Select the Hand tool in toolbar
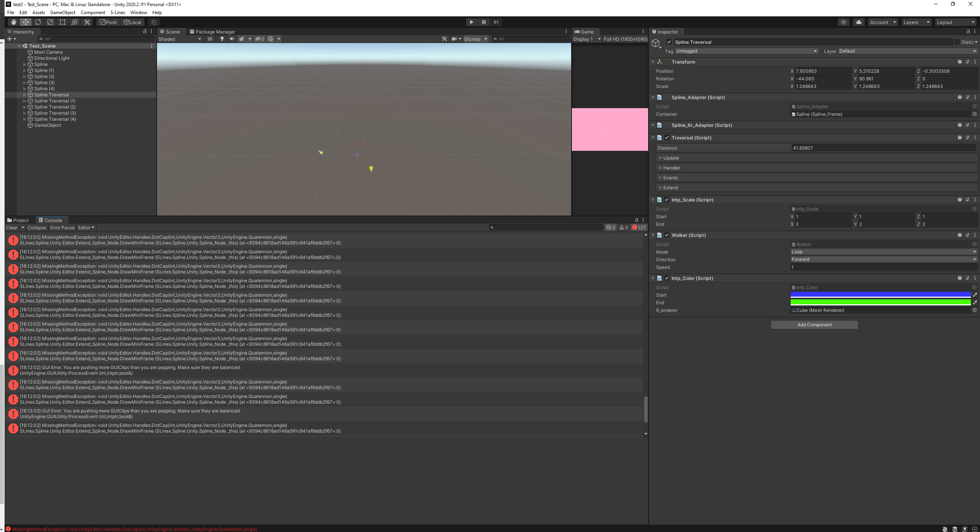Image resolution: width=980 pixels, height=532 pixels. (13, 22)
